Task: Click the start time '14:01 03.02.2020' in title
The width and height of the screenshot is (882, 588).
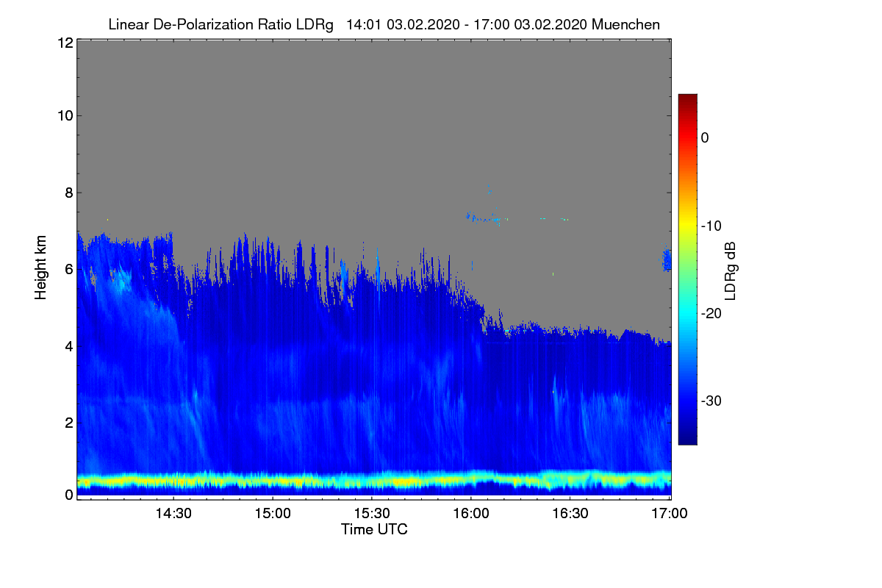Action: (401, 25)
